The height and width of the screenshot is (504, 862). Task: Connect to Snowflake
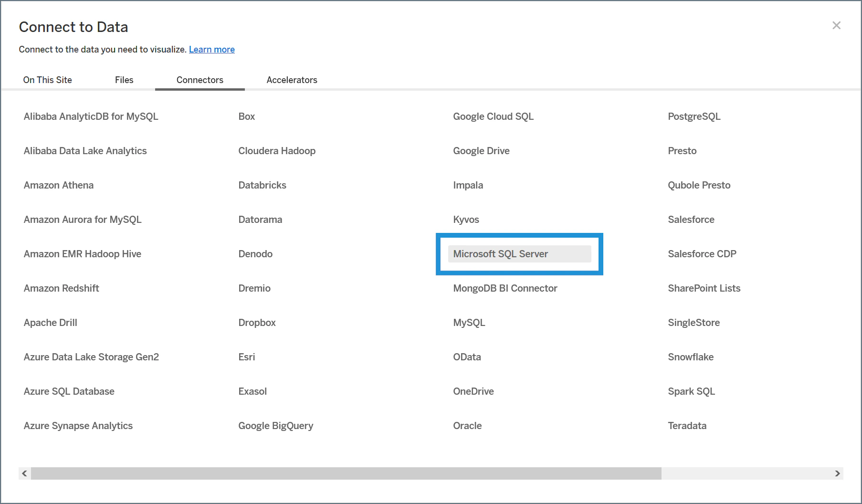point(690,357)
